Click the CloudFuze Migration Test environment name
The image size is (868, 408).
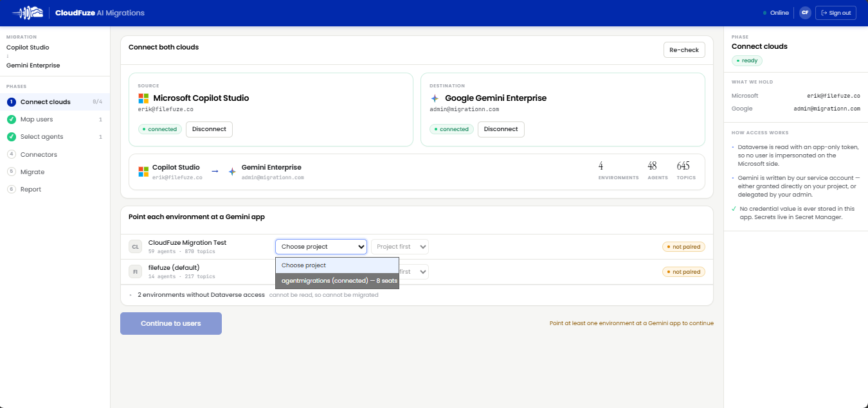pyautogui.click(x=187, y=242)
